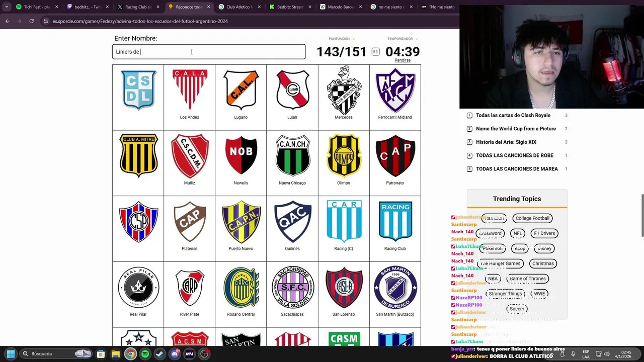Click the San Martin (Burzaco) crest
This screenshot has width=644, height=362.
[395, 287]
